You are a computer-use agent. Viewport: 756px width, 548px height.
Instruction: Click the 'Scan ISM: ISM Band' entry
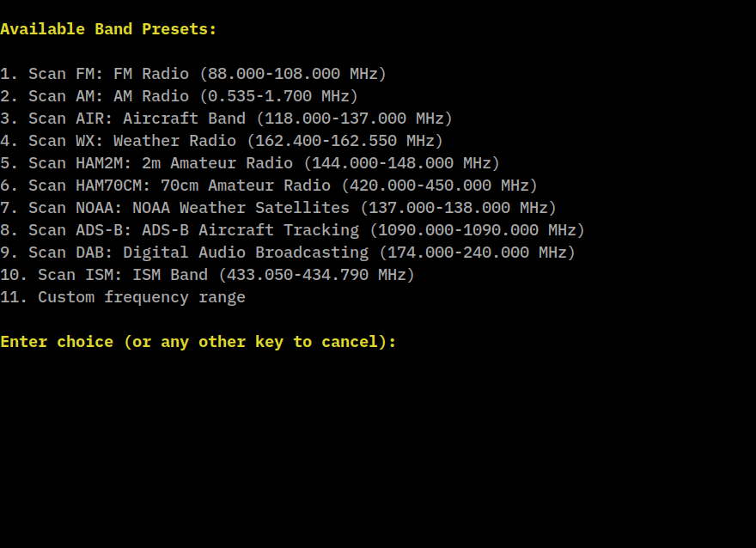click(x=207, y=275)
